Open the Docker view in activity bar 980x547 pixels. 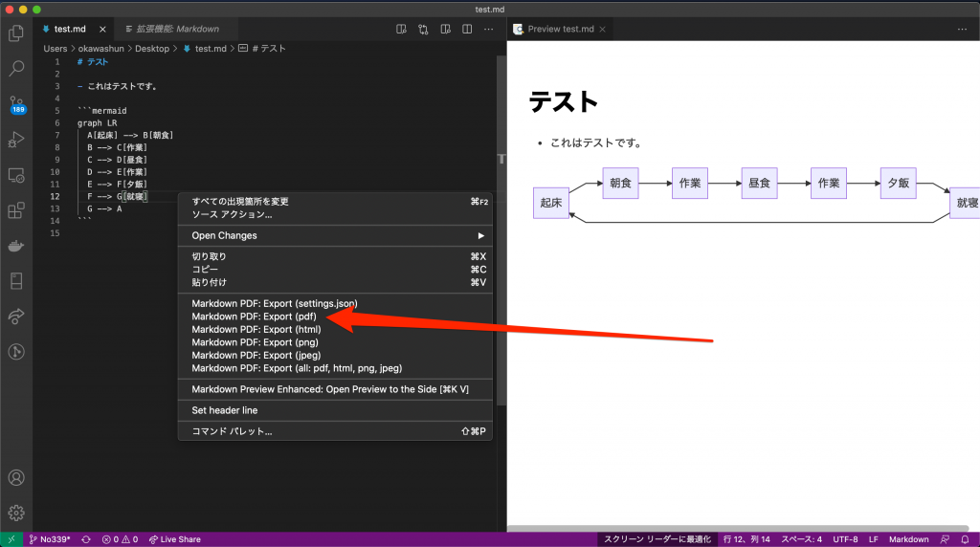click(16, 246)
